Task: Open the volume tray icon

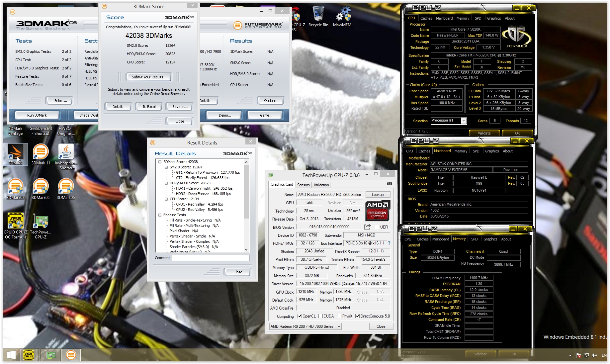Action: (594, 355)
